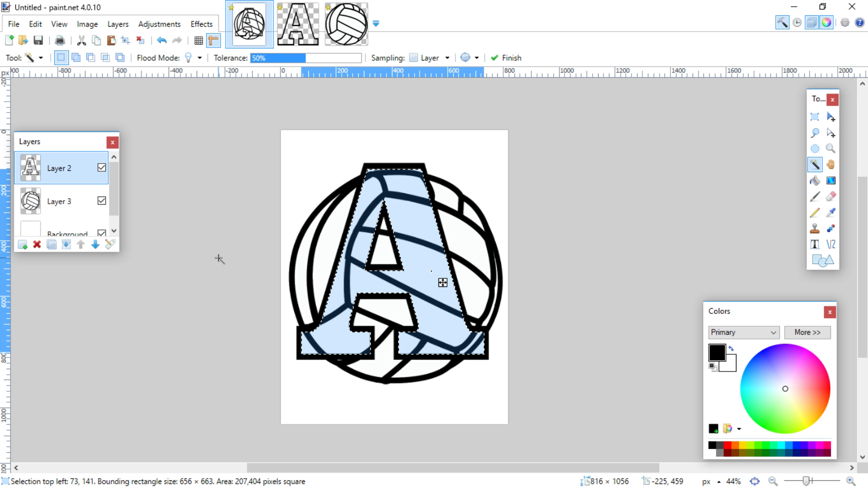Toggle the rulers button
Viewport: 868px width, 488px height.
(213, 41)
